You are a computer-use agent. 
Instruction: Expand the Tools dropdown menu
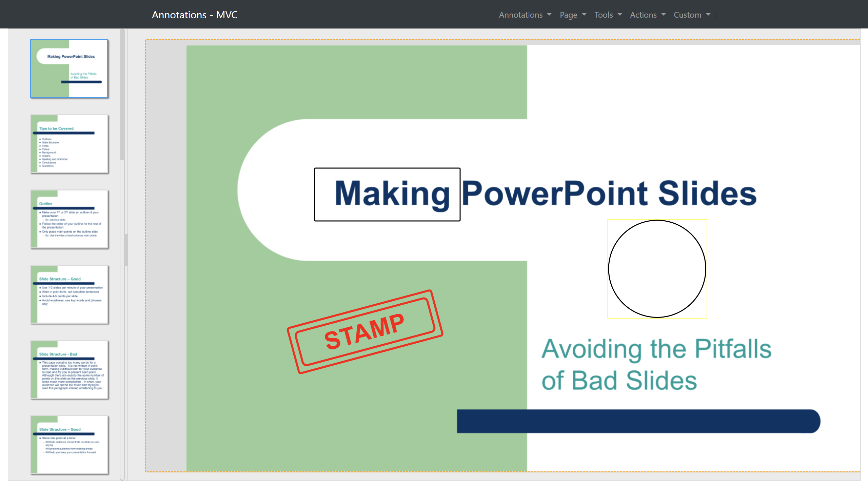[608, 15]
